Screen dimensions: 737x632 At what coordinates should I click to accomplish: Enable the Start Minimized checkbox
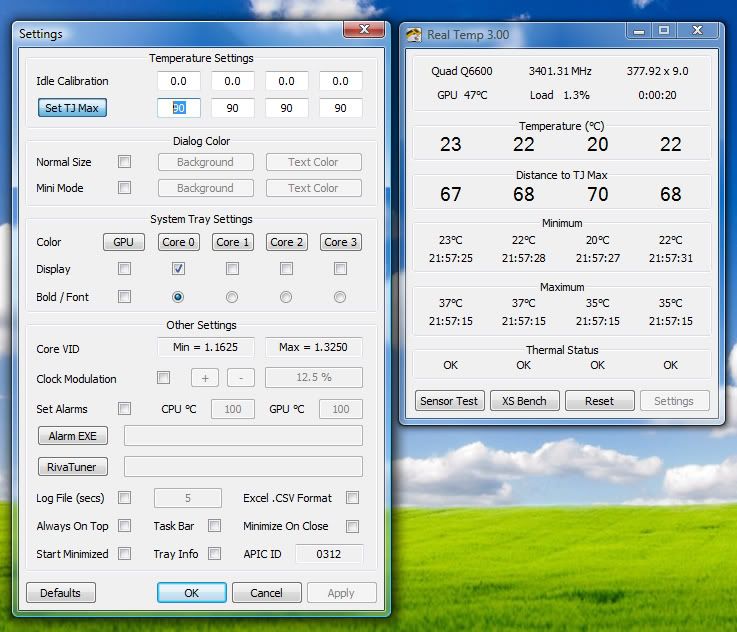click(125, 554)
